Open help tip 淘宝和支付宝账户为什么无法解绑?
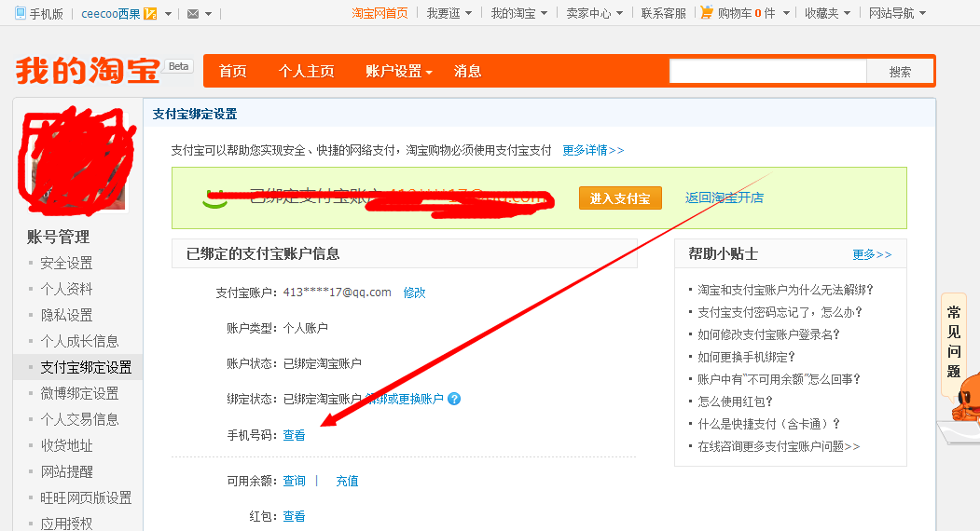The image size is (980, 531). pyautogui.click(x=786, y=290)
